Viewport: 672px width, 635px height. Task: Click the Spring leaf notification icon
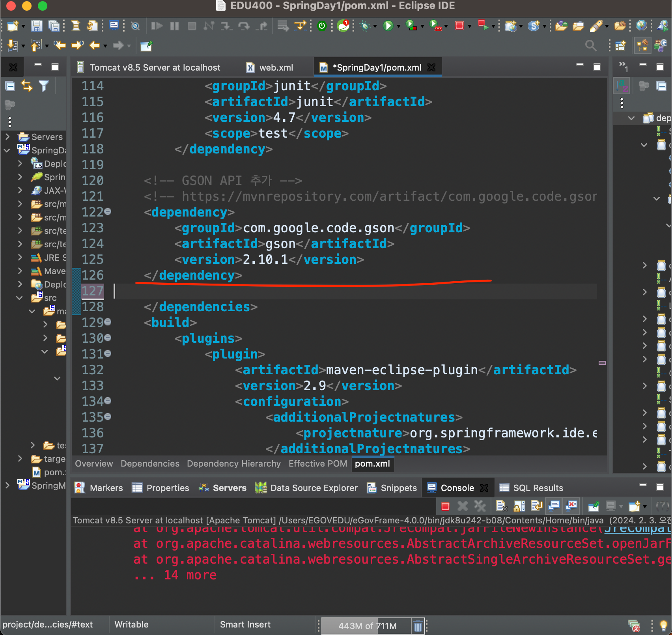(x=343, y=26)
